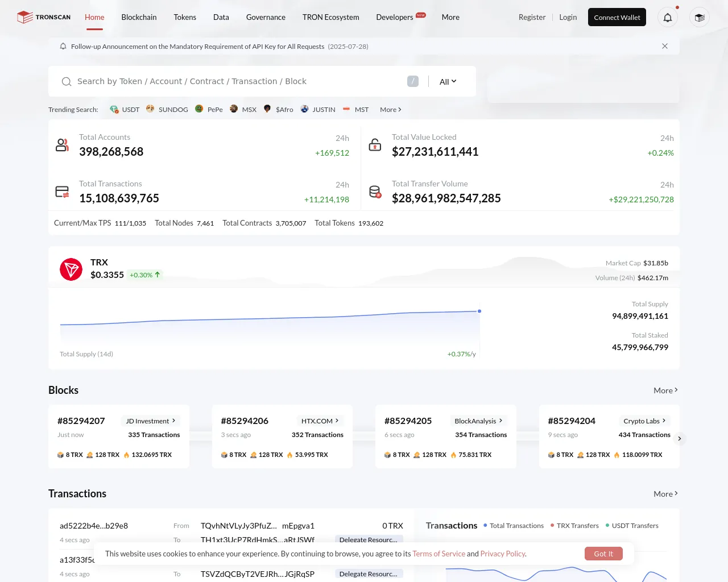
Task: Close the announcement banner
Action: (x=665, y=46)
